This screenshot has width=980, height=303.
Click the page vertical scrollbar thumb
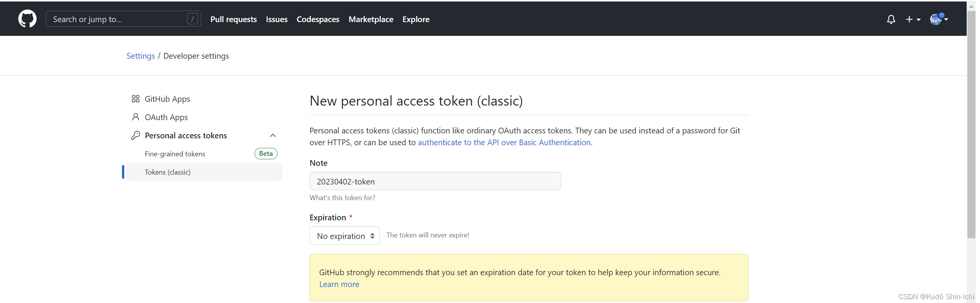(971, 124)
